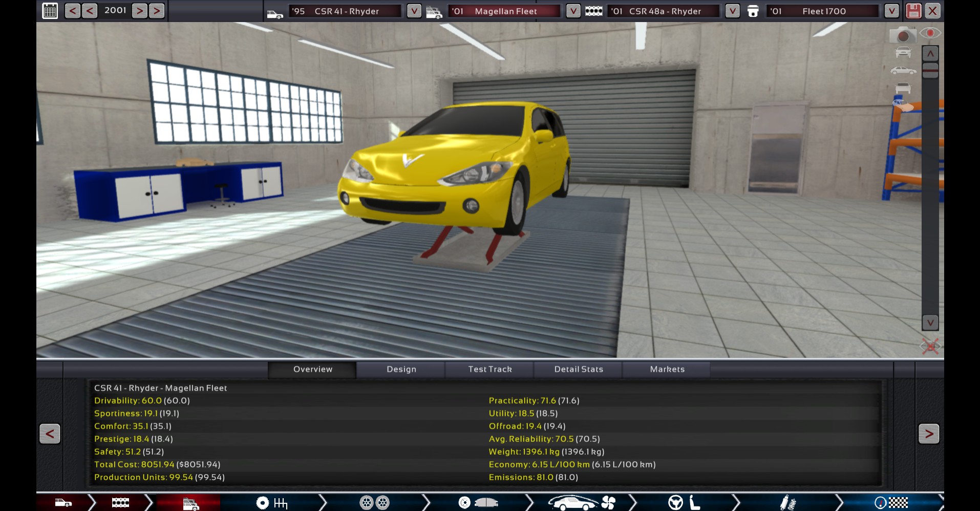This screenshot has height=511, width=980.
Task: Open the calendar icon in top bar
Action: 50,11
